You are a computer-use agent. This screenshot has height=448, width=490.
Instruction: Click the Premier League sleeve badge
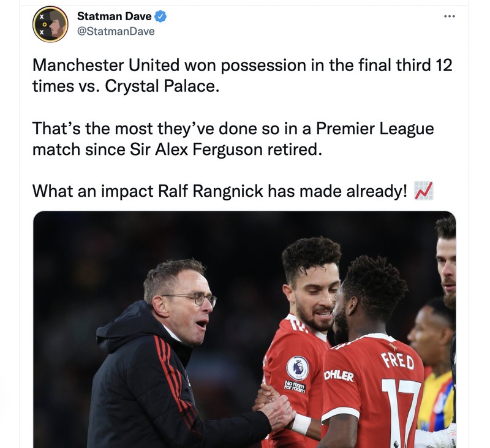point(298,368)
